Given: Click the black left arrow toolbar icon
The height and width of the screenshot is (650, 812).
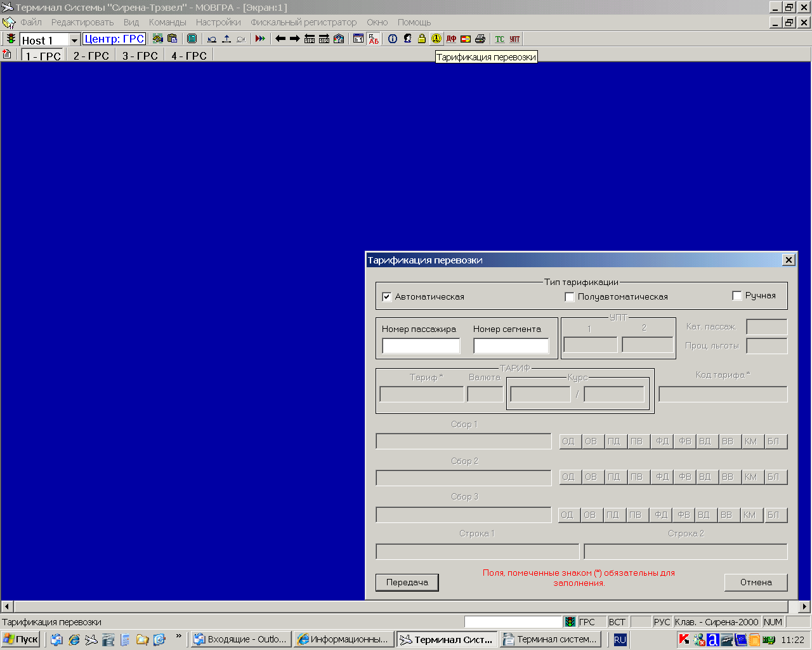Looking at the screenshot, I should click(280, 39).
